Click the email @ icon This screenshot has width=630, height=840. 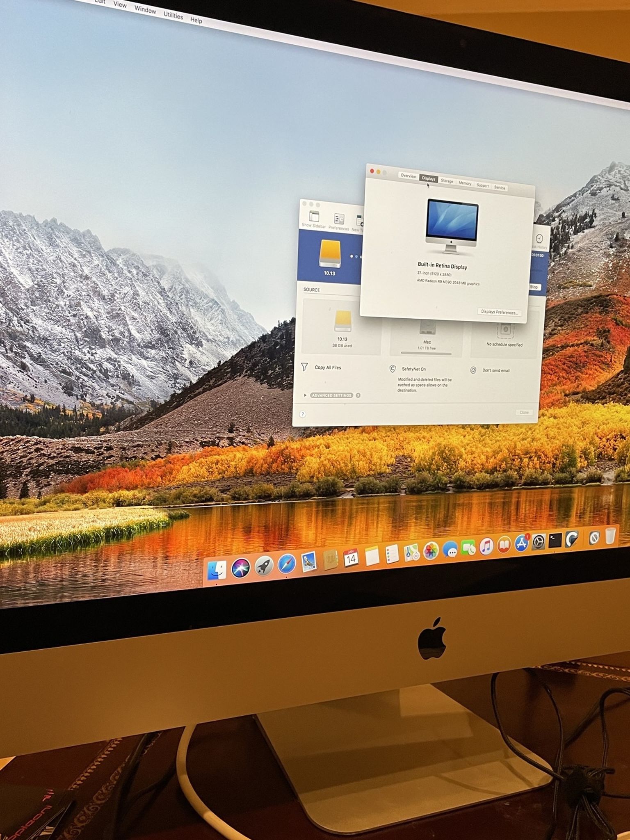tap(473, 370)
